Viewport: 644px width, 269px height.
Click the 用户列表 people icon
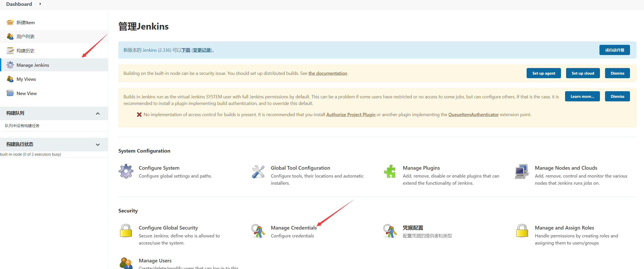[x=10, y=36]
